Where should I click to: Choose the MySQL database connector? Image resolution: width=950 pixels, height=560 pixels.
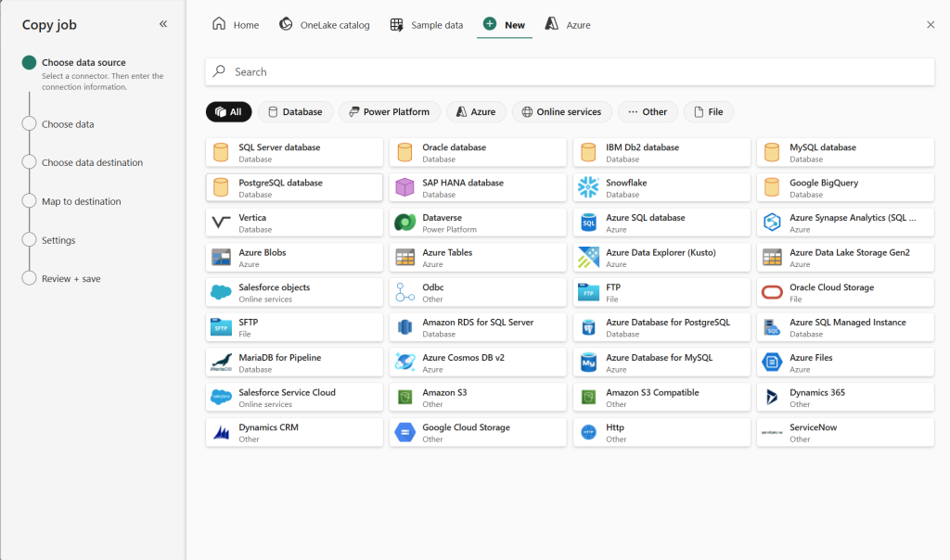[x=845, y=153]
